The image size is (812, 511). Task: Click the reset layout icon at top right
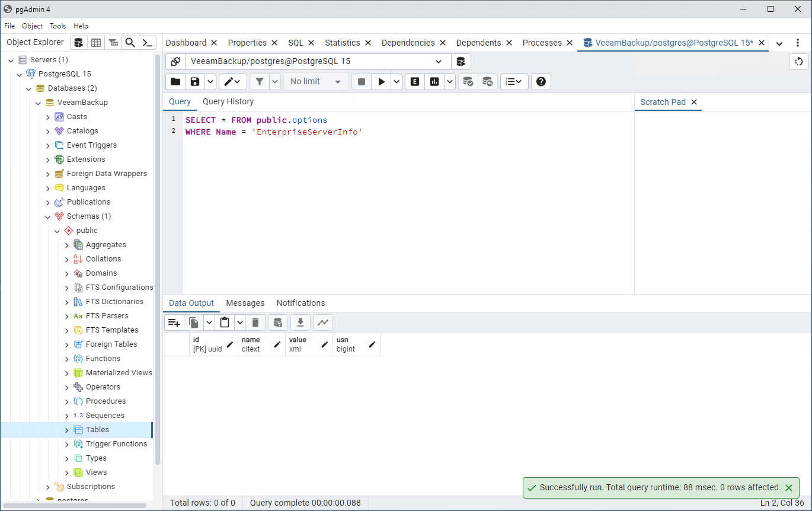coord(799,62)
